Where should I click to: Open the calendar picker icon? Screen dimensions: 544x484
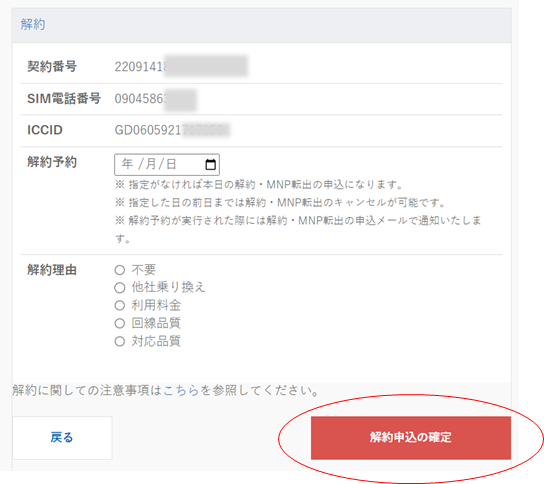[x=211, y=164]
